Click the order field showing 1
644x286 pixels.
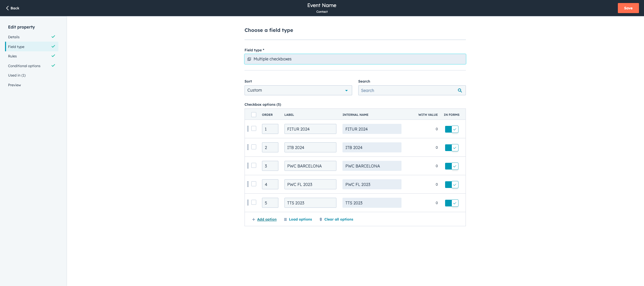270,129
